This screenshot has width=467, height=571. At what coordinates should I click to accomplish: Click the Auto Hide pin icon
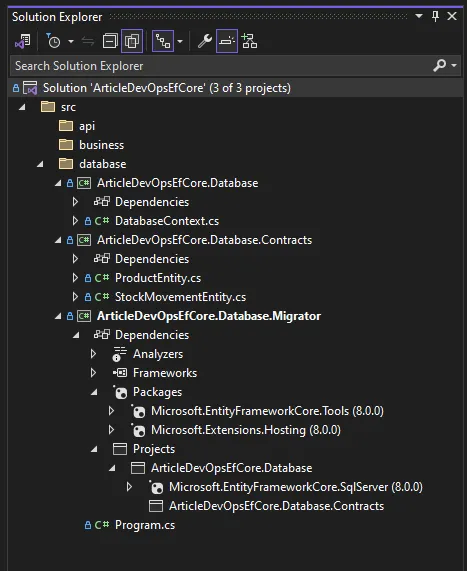coord(435,16)
